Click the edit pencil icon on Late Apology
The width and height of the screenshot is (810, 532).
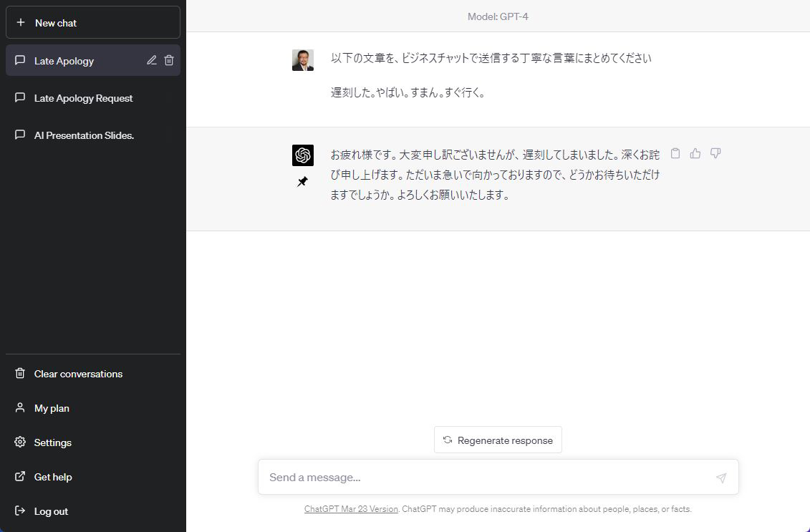(152, 61)
